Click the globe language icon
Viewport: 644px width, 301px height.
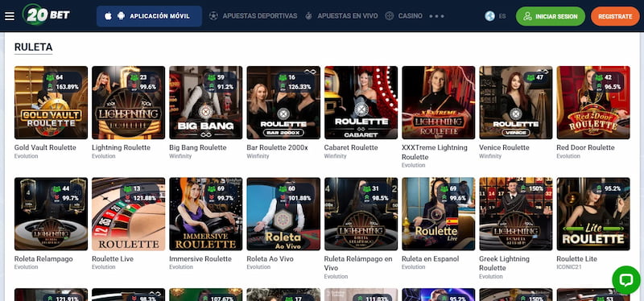(x=489, y=16)
